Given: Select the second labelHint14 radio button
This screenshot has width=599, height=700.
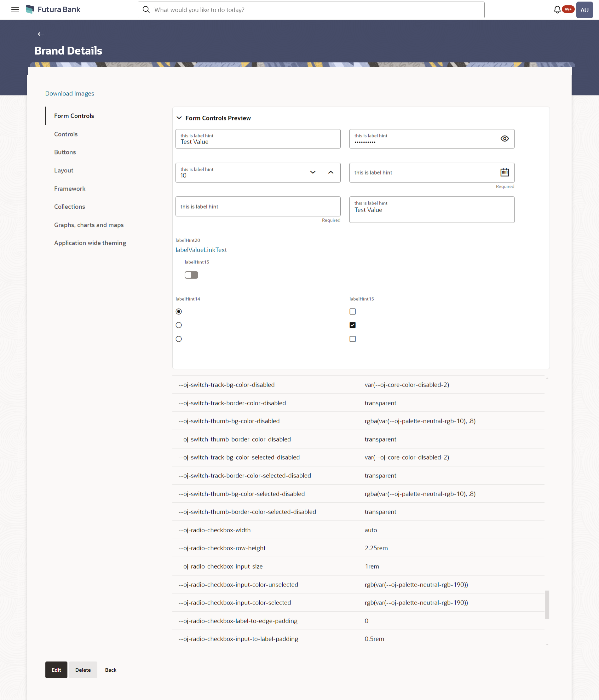Looking at the screenshot, I should point(179,325).
